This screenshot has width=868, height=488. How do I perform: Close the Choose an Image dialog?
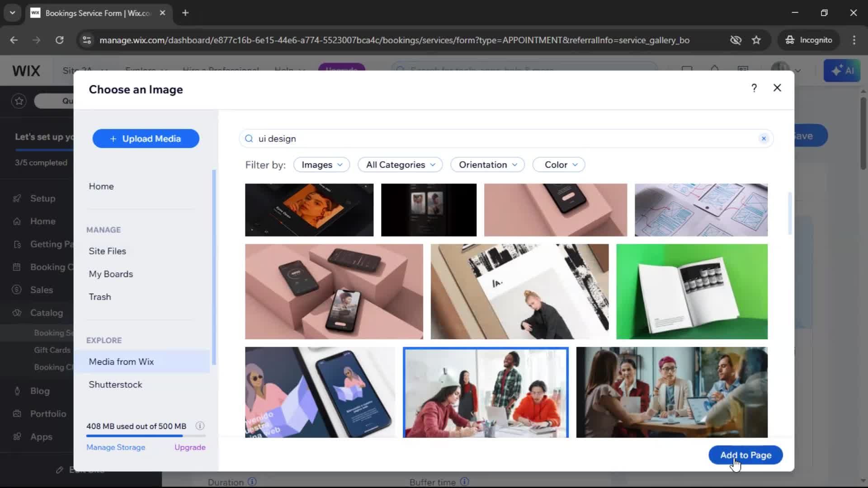click(777, 88)
